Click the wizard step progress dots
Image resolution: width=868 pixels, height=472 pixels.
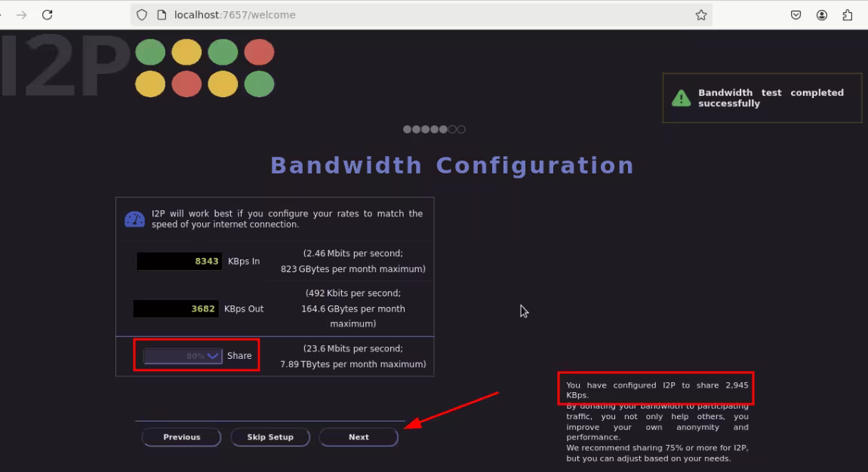(x=434, y=130)
